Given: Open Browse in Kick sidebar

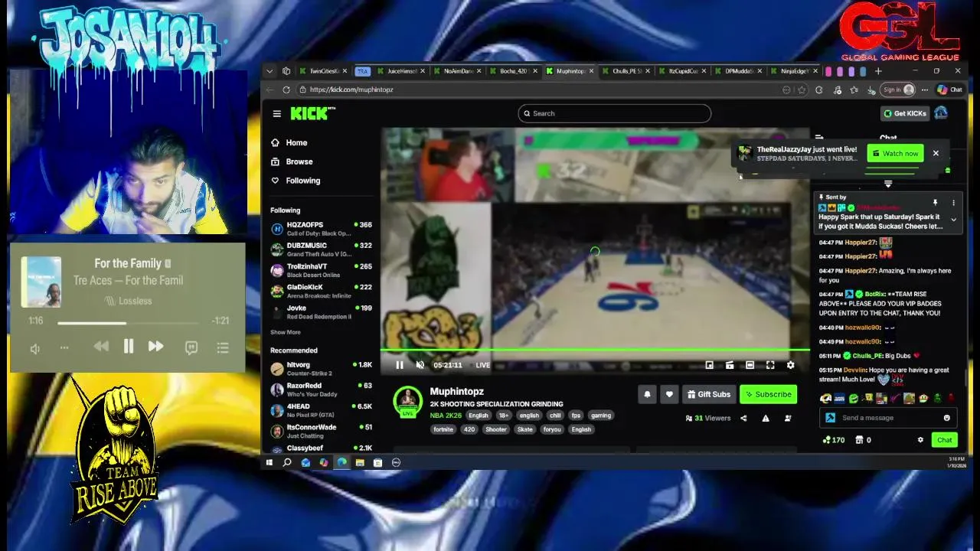Looking at the screenshot, I should pos(292,161).
